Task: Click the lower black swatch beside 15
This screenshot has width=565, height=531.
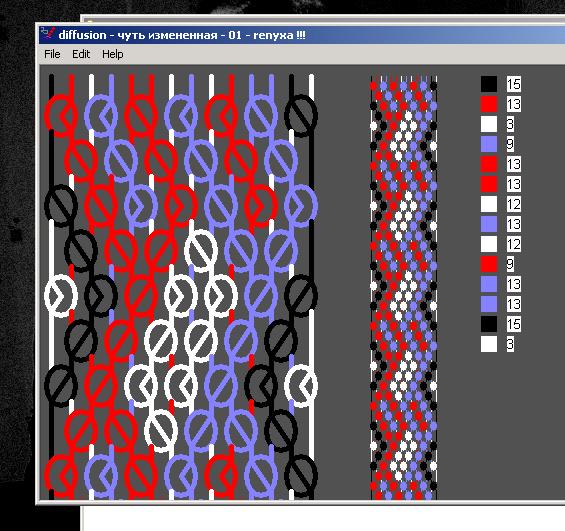Action: click(x=489, y=324)
